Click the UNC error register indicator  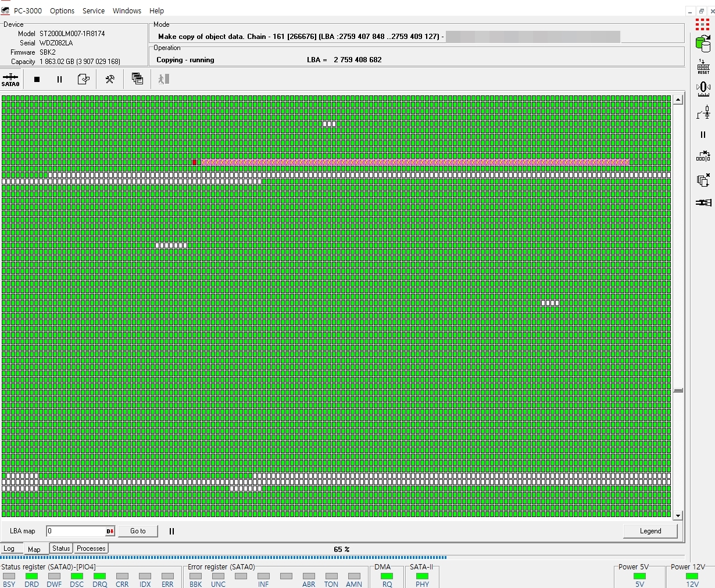point(218,576)
